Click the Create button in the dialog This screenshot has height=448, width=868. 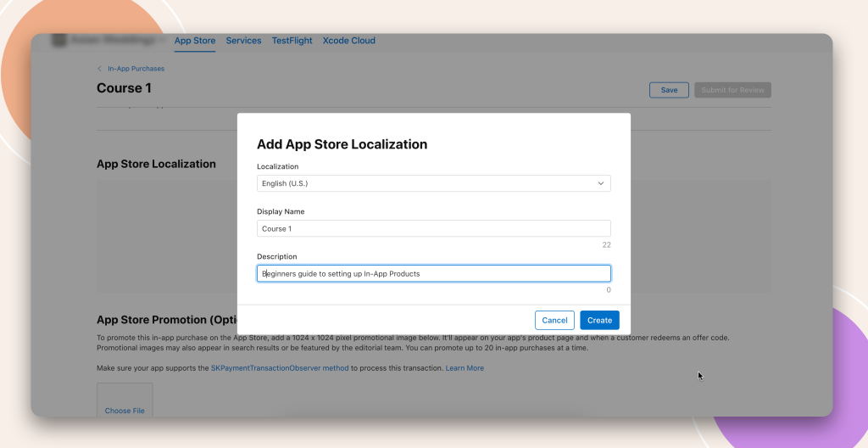pos(599,320)
